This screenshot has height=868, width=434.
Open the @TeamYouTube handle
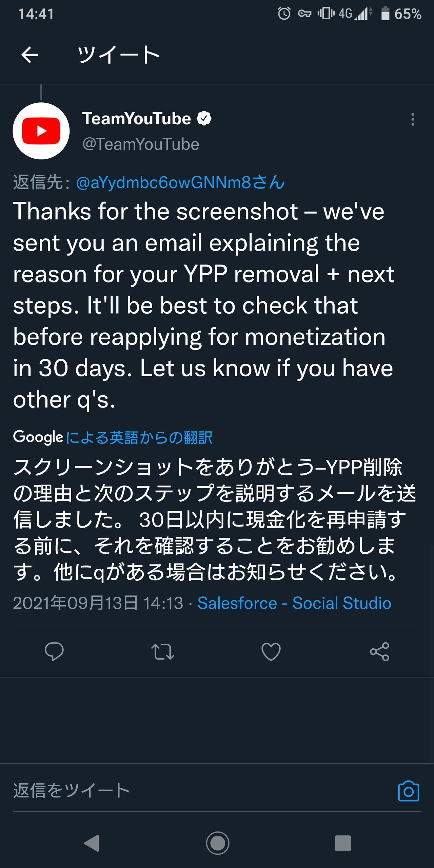[141, 144]
